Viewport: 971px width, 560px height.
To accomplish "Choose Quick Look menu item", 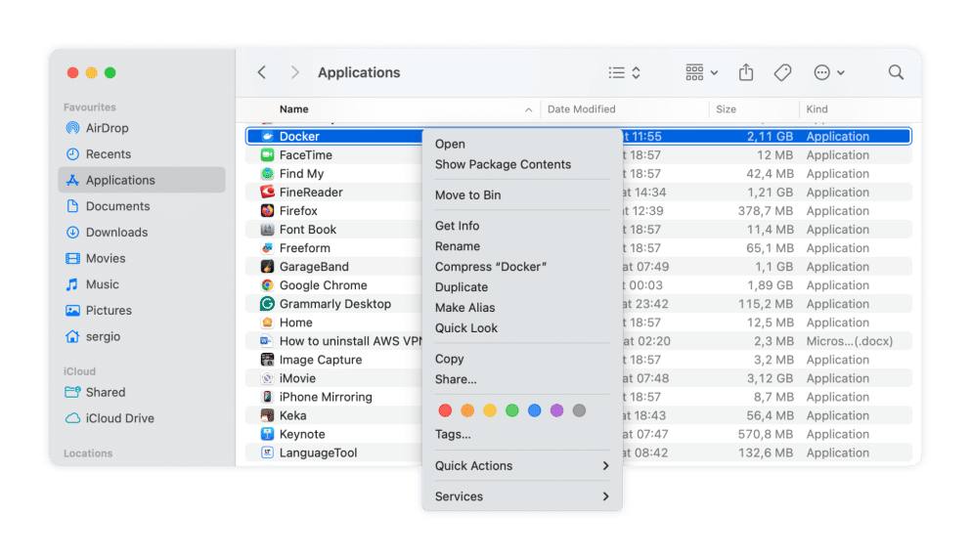I will click(522, 327).
